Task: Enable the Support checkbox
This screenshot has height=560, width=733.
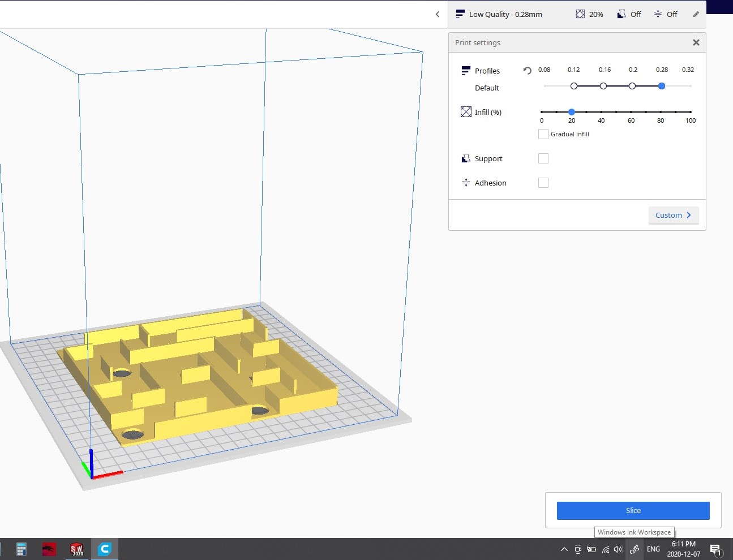Action: pyautogui.click(x=543, y=158)
